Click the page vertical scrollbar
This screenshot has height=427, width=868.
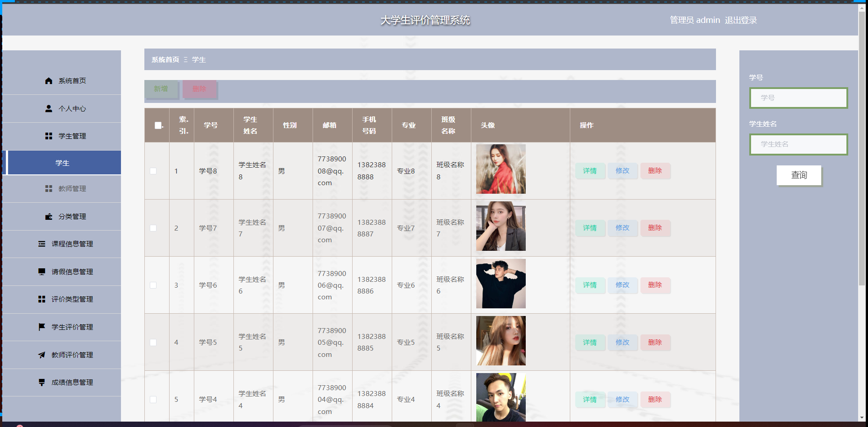862,148
